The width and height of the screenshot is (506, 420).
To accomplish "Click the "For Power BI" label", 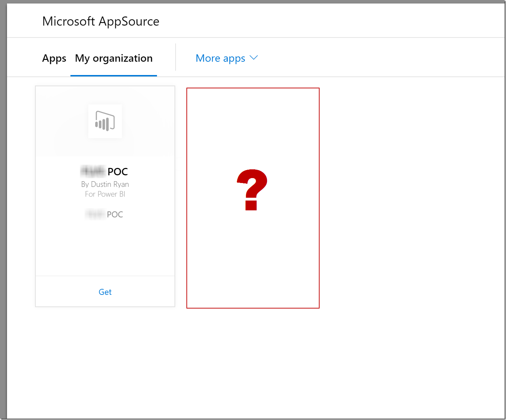I will (105, 194).
